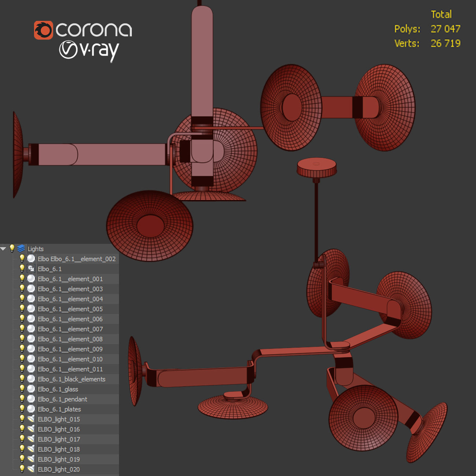
Task: Click sphere icon next to Elbo_6.1_pendant
Action: point(31,399)
